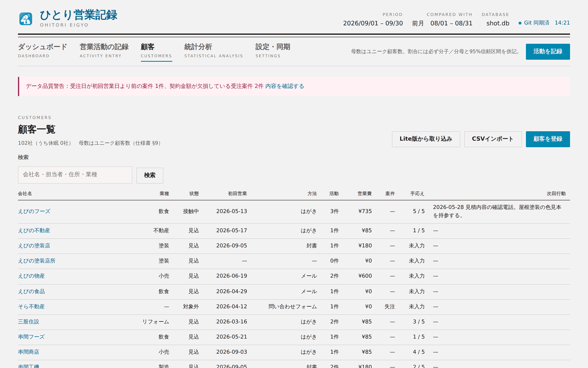
Task: Click the Lite版から取り込み button
Action: pos(426,139)
